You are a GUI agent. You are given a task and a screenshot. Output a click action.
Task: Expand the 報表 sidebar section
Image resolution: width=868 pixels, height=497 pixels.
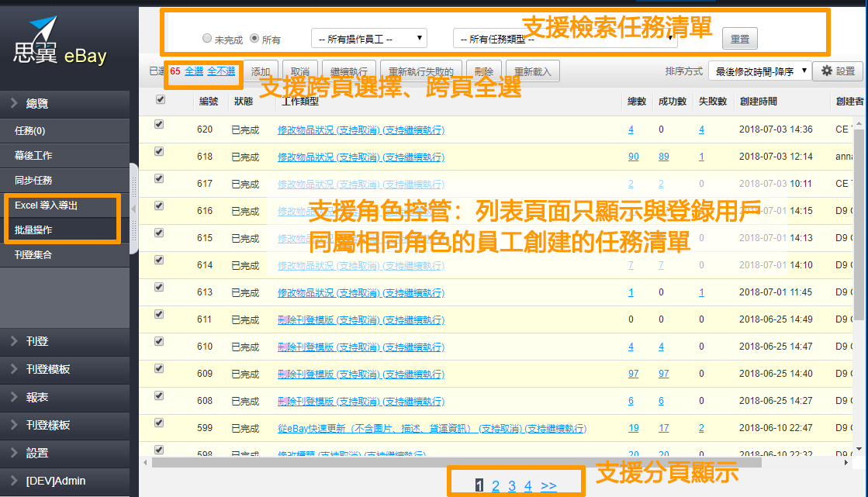point(64,398)
